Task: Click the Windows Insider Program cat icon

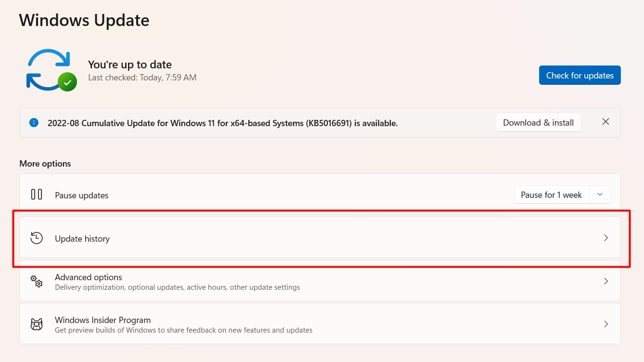Action: coord(37,324)
